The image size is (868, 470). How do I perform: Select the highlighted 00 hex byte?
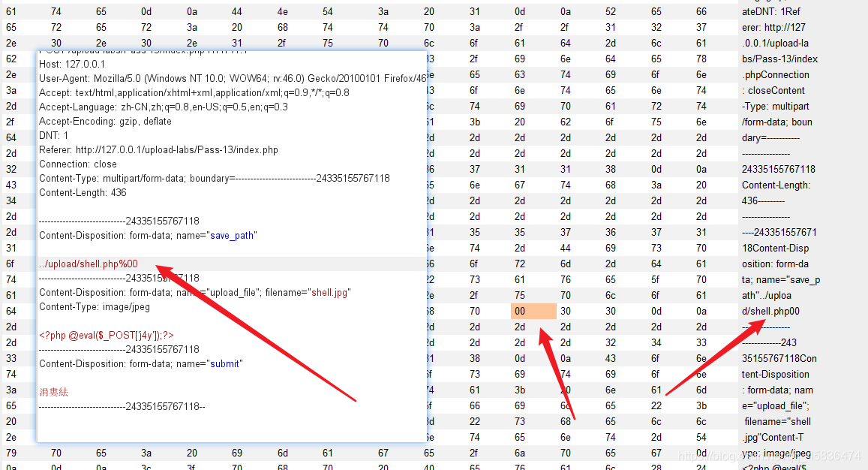(x=533, y=311)
